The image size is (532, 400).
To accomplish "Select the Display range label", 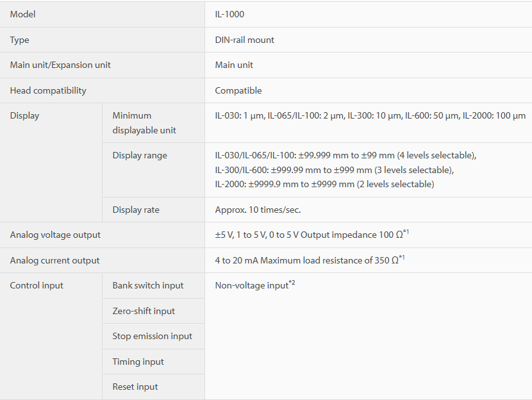I will tap(140, 155).
